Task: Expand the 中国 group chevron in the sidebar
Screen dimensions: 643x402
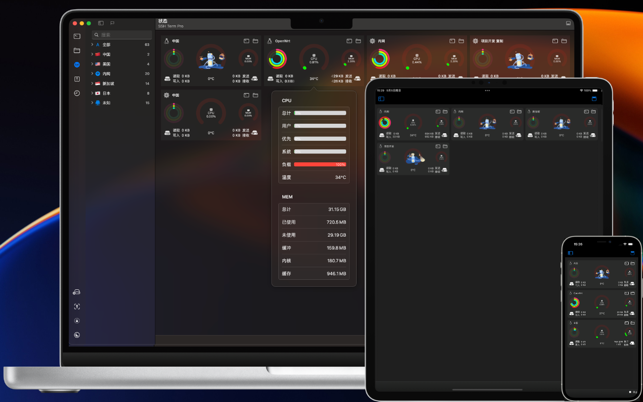Action: click(x=92, y=54)
